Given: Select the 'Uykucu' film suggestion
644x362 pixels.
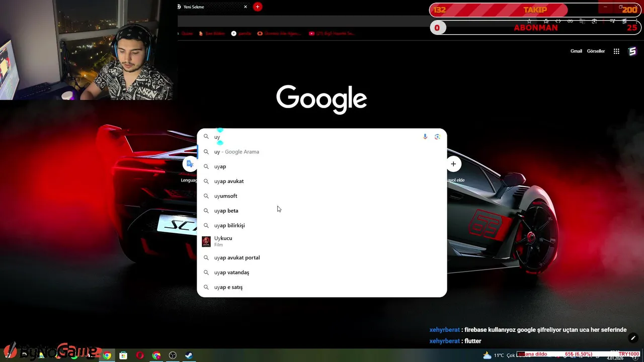Looking at the screenshot, I should [322, 241].
